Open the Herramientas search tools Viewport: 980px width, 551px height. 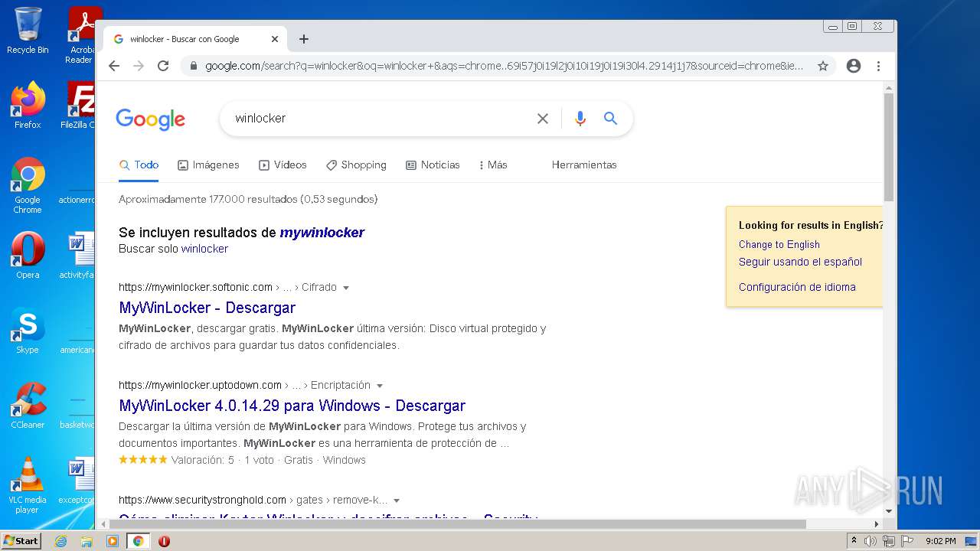point(584,165)
